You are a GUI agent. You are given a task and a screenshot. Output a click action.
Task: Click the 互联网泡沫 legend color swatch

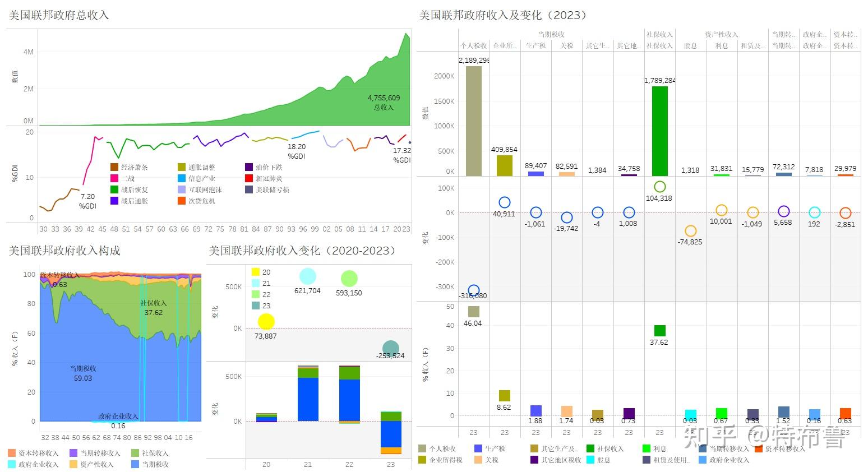(182, 189)
